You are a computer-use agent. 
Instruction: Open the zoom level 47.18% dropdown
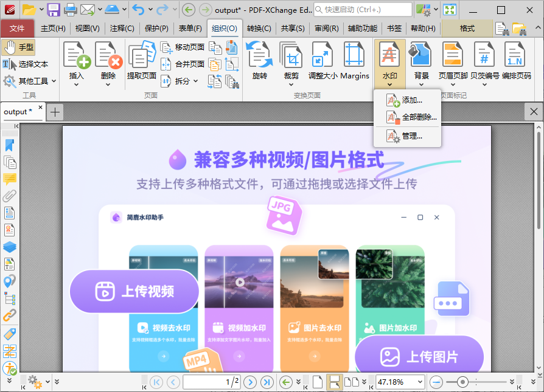point(419,382)
